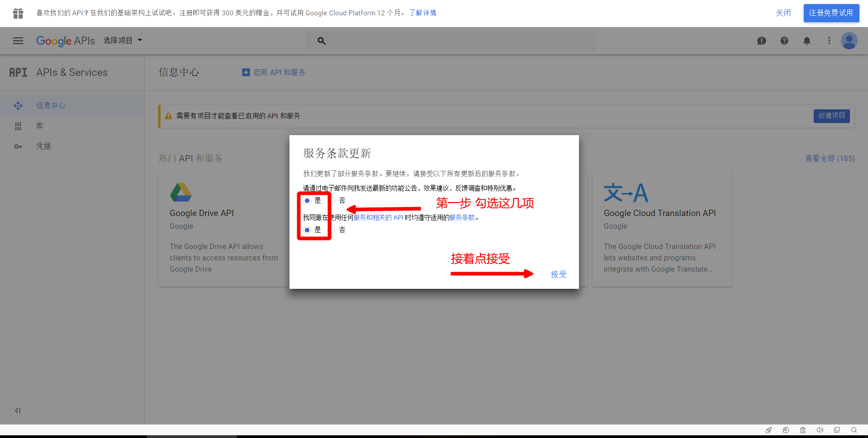This screenshot has width=868, height=438.
Task: Collapse the sidebar with the arrow at the bottom
Action: click(18, 410)
